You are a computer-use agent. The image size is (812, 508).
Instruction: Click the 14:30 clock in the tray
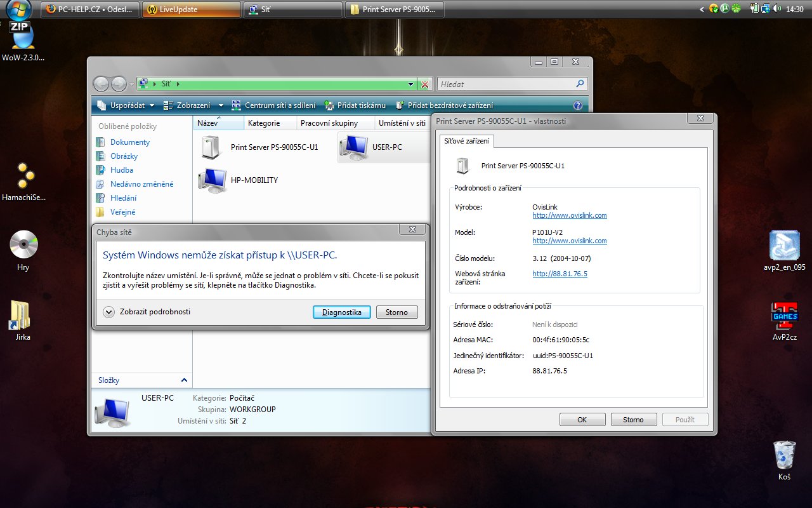[x=795, y=10]
